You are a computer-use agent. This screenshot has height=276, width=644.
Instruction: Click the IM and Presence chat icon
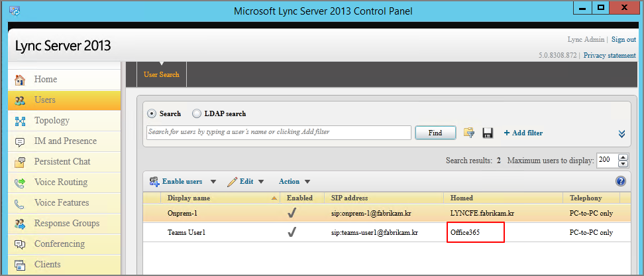tap(20, 141)
